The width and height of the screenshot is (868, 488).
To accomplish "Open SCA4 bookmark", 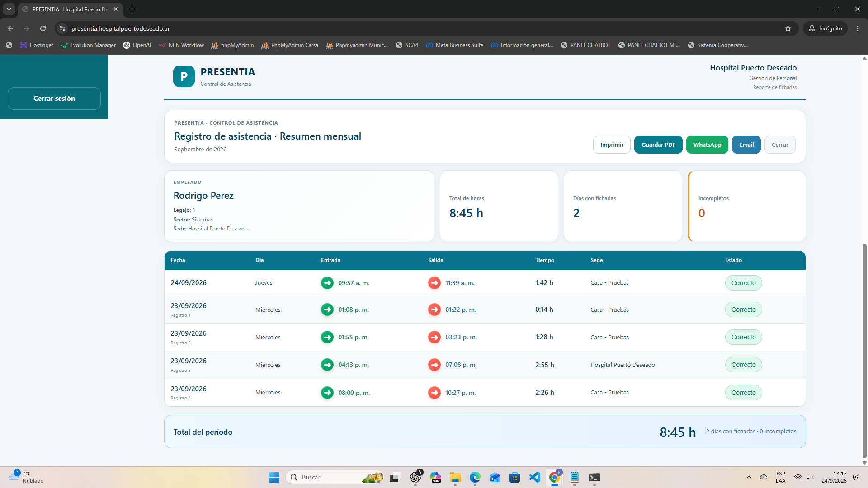I will pyautogui.click(x=407, y=45).
